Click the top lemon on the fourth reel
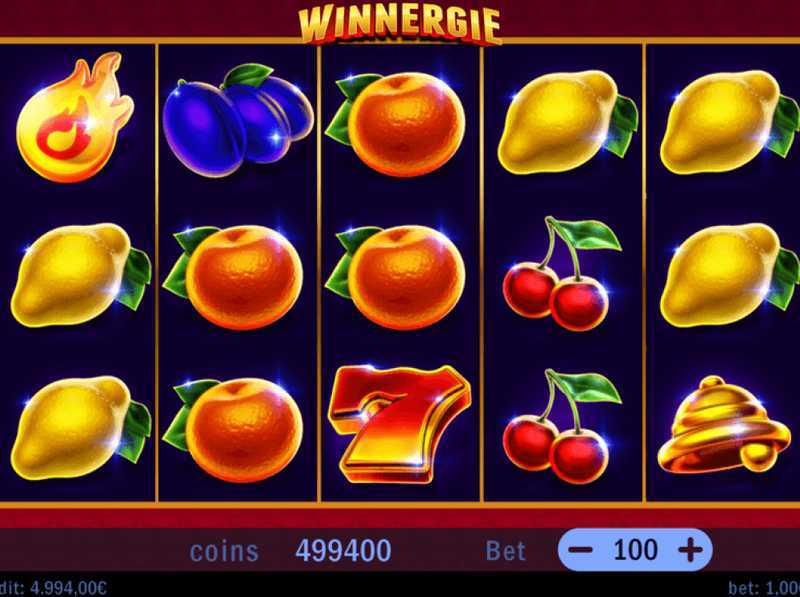The width and height of the screenshot is (800, 597). click(x=568, y=122)
